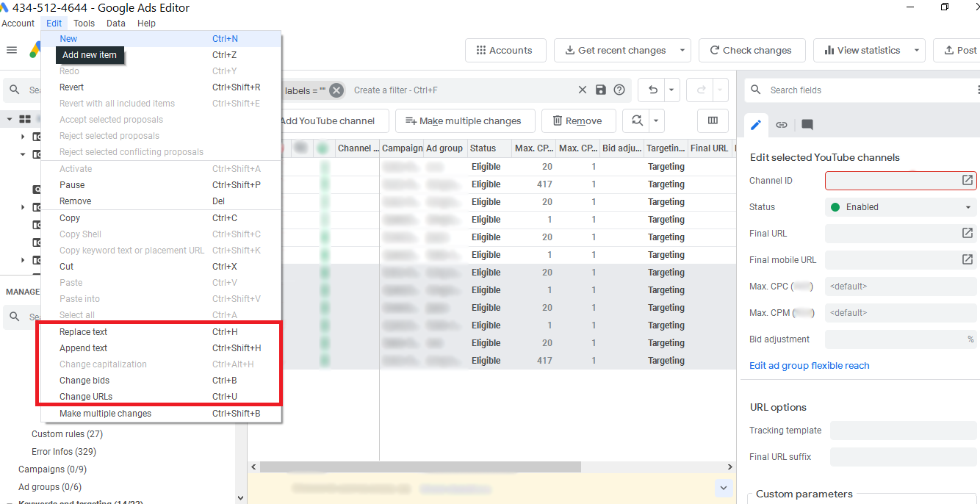Viewport: 980px width, 504px height.
Task: Open external link icon in Final mobile URL field
Action: click(968, 259)
